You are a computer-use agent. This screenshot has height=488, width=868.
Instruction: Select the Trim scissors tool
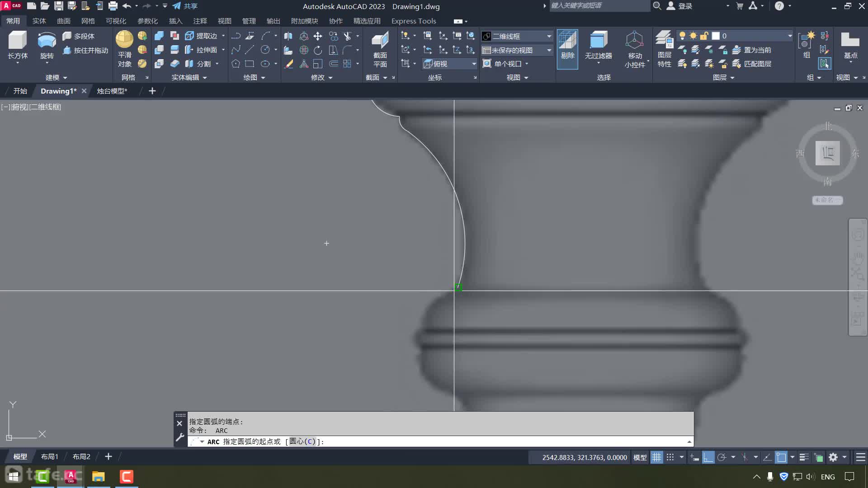pos(347,36)
